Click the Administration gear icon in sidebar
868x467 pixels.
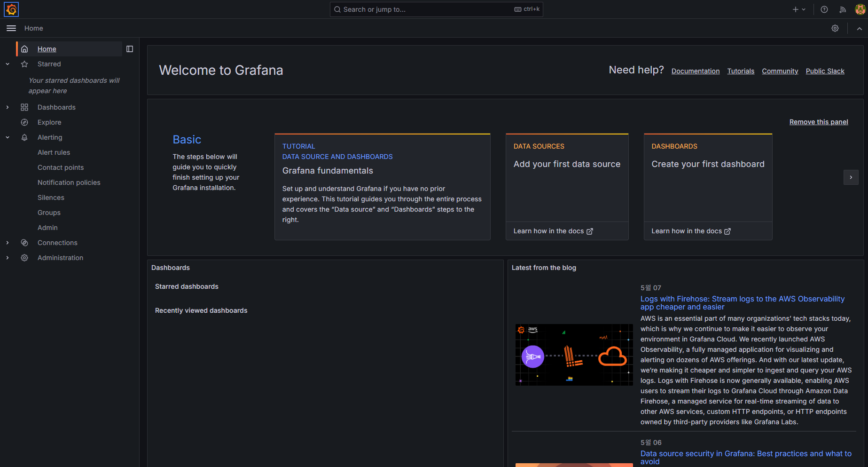click(24, 258)
